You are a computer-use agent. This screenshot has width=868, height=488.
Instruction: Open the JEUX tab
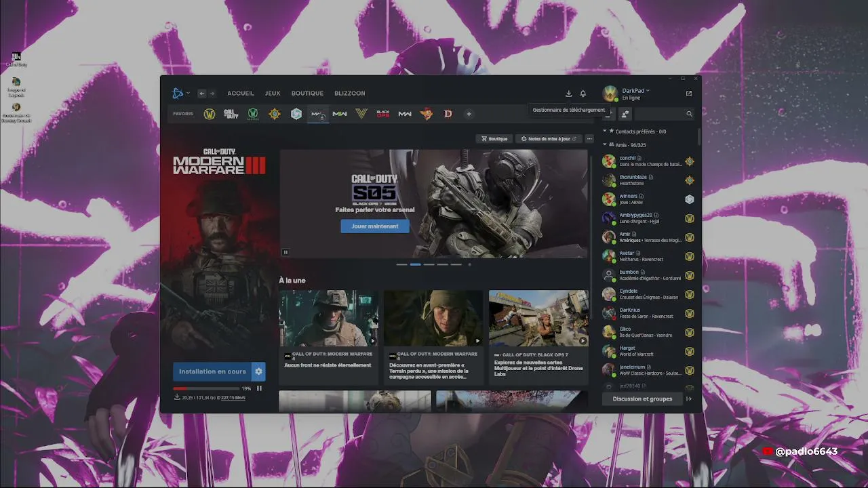[273, 94]
